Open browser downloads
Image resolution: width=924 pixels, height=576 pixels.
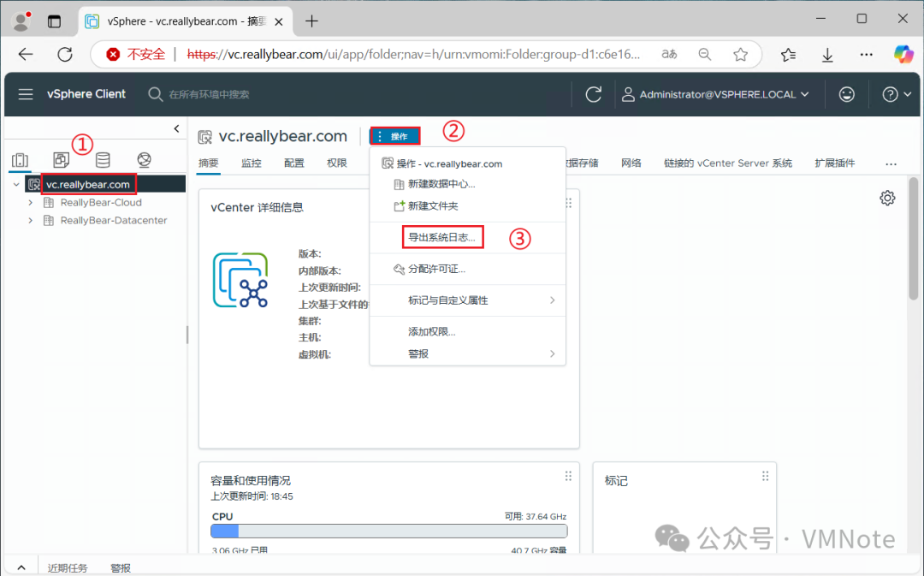point(827,55)
